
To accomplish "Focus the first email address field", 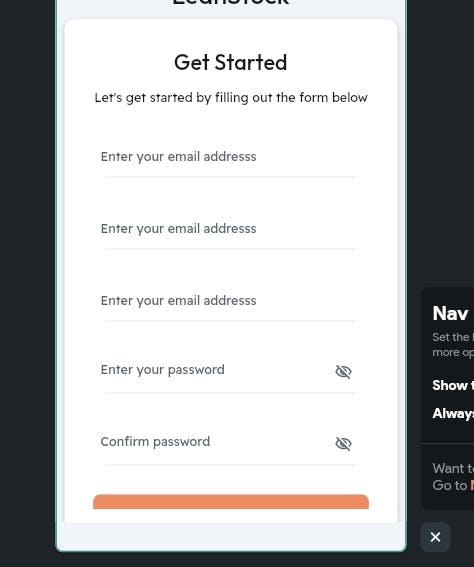I will point(230,159).
